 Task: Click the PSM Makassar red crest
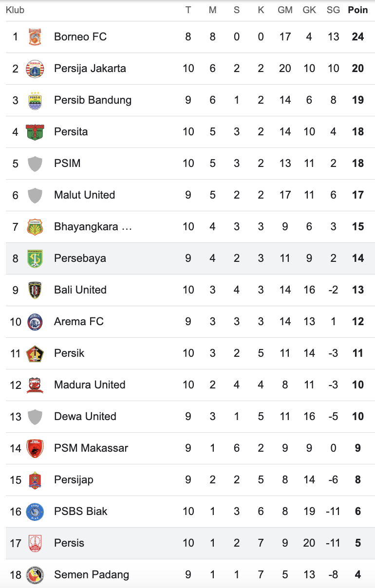[35, 448]
